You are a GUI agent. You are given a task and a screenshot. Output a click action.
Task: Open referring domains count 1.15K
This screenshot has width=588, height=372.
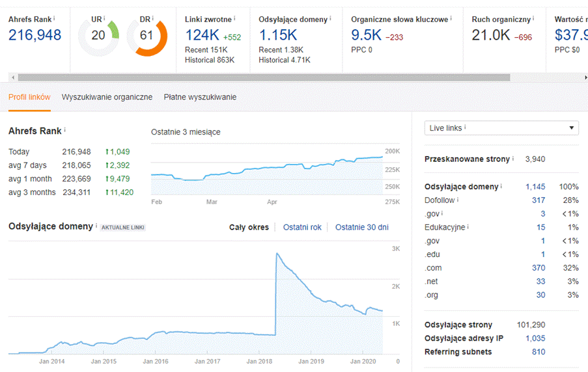[278, 35]
